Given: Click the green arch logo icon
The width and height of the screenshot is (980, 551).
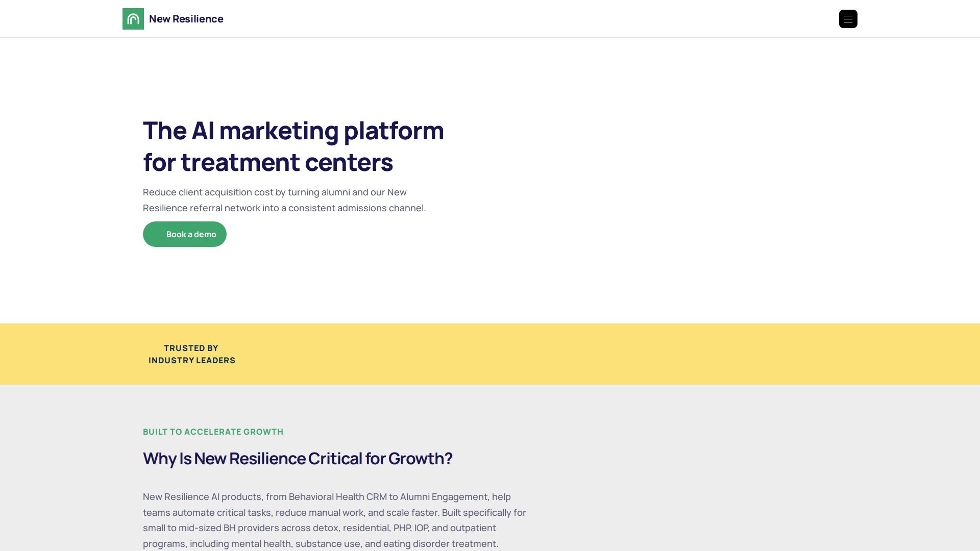Looking at the screenshot, I should tap(133, 19).
